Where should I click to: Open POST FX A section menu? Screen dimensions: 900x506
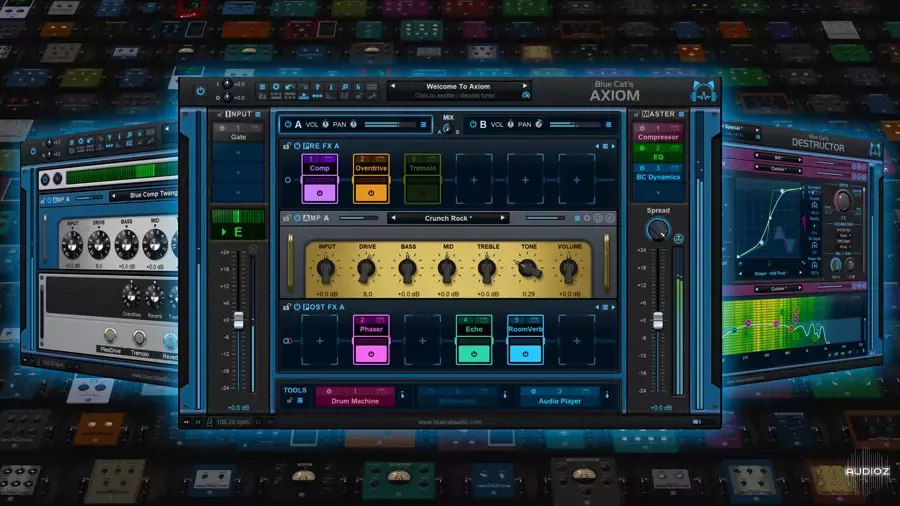click(x=605, y=308)
